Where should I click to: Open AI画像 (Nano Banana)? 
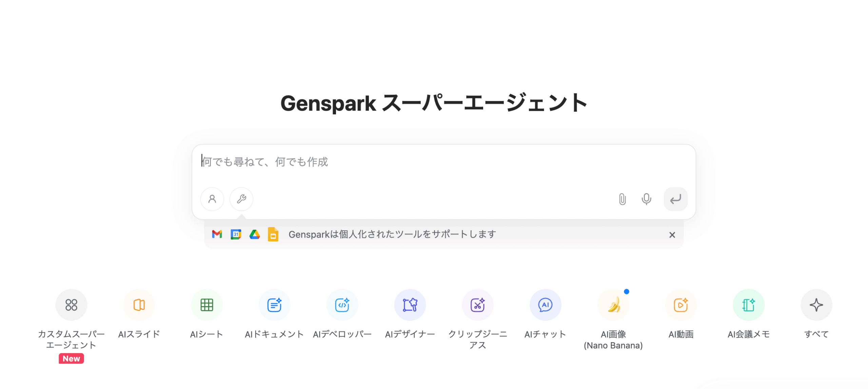(x=614, y=305)
